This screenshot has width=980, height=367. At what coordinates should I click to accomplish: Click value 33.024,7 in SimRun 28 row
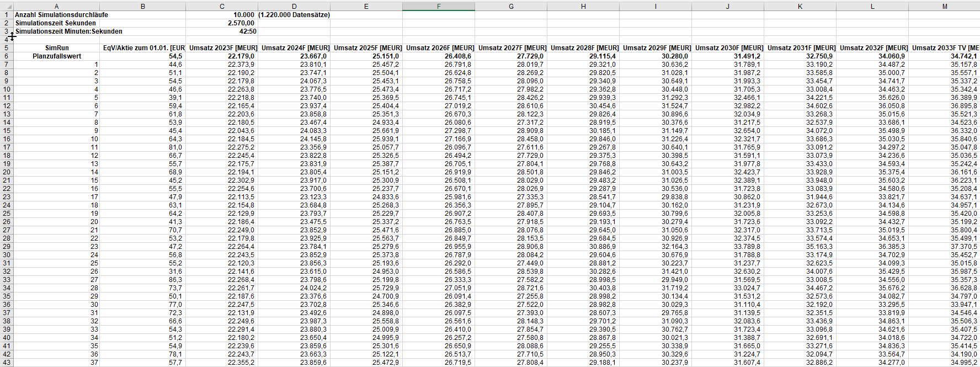click(x=747, y=288)
